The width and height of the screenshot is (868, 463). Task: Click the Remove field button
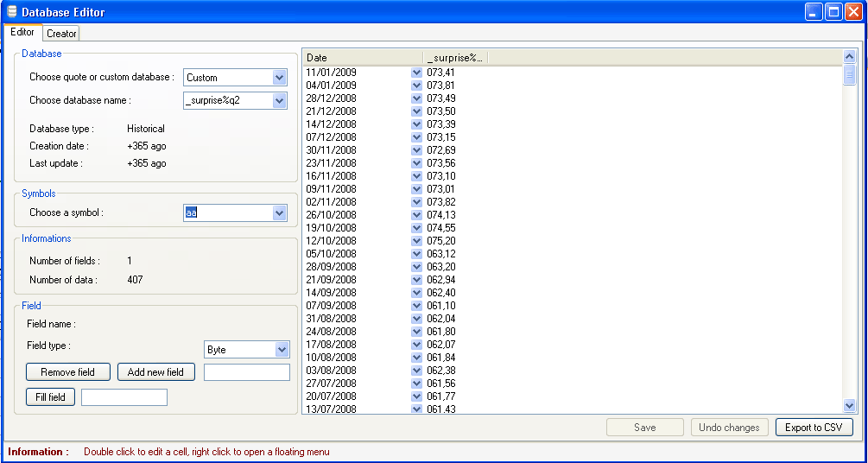click(67, 372)
